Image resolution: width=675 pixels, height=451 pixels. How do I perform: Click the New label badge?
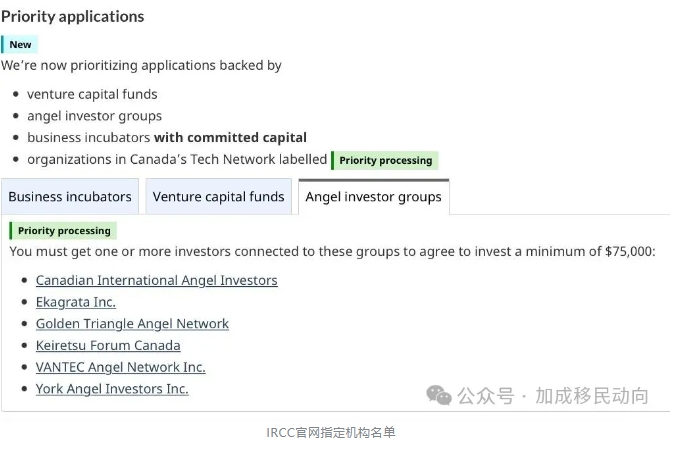pos(20,44)
